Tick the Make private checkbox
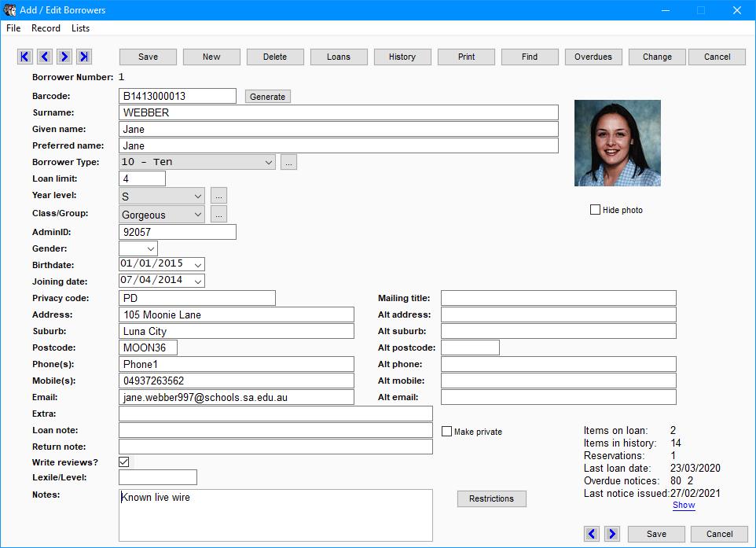The height and width of the screenshot is (548, 756). (447, 432)
